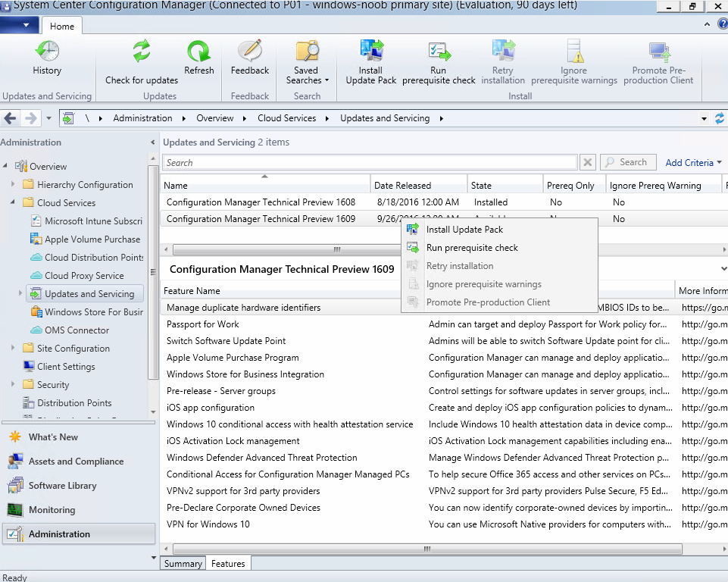
Task: Switch to the Features tab
Action: pos(228,563)
